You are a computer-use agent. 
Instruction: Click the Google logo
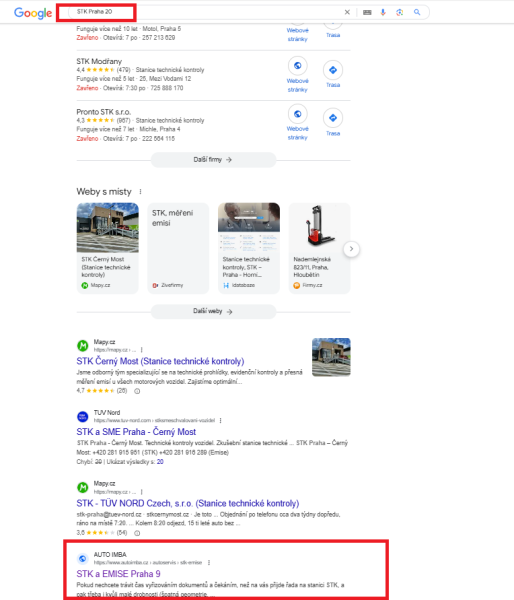click(33, 13)
